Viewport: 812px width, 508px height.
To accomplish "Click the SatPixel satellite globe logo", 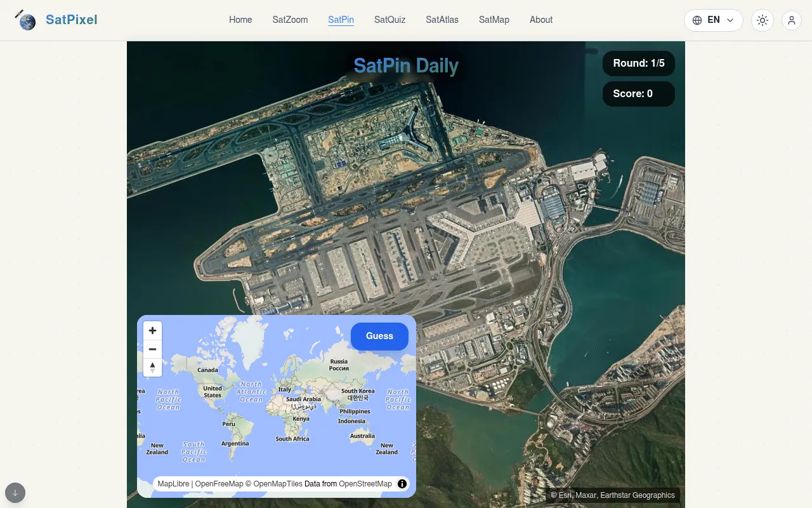I will tap(25, 20).
